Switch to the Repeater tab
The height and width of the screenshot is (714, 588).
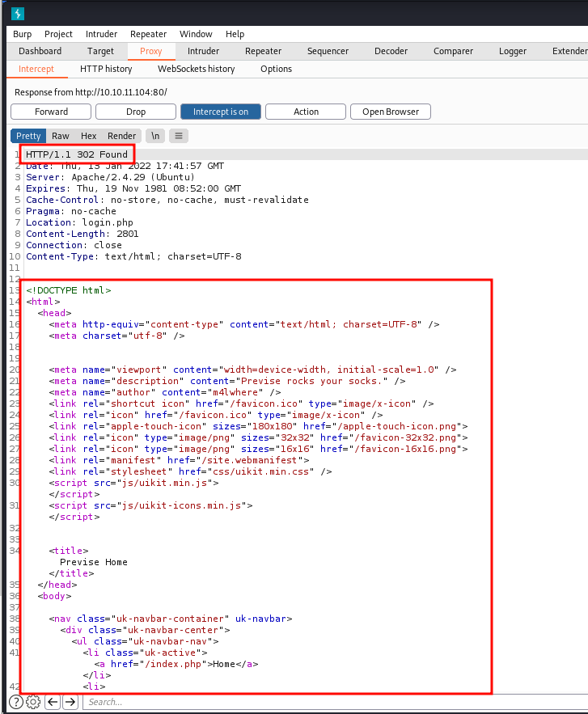click(x=263, y=51)
